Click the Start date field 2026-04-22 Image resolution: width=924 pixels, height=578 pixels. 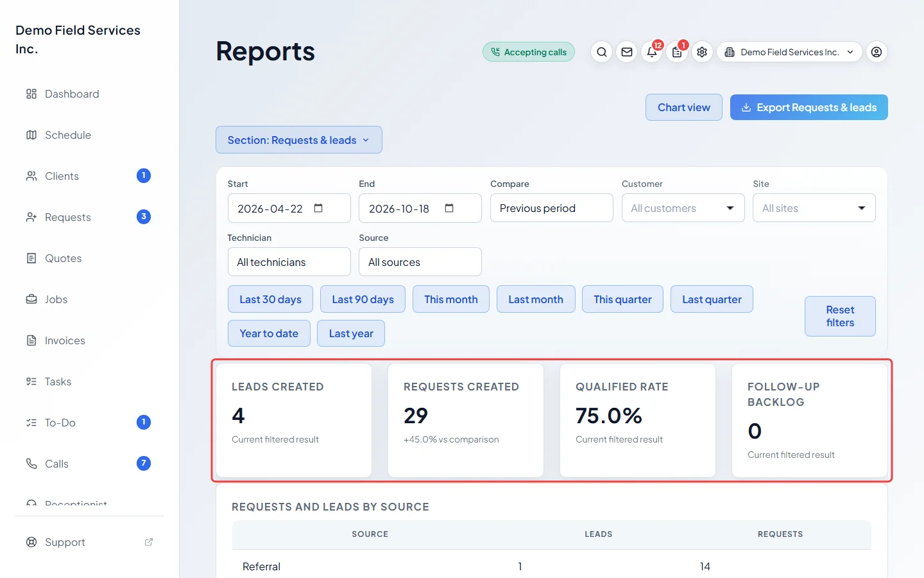pyautogui.click(x=289, y=208)
